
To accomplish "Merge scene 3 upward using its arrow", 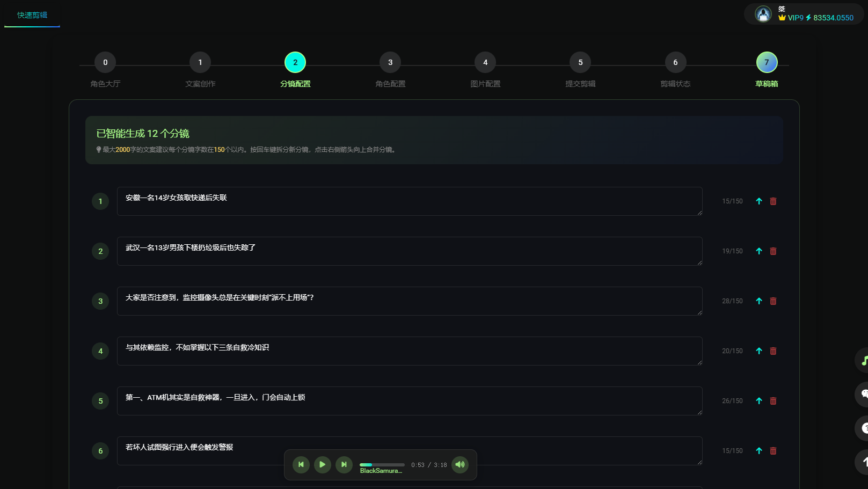I will point(759,301).
